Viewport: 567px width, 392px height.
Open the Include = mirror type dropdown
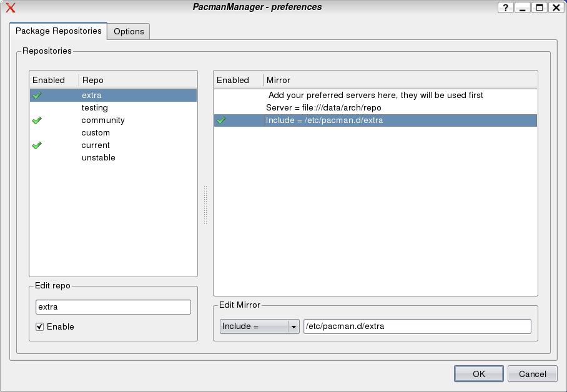(259, 326)
